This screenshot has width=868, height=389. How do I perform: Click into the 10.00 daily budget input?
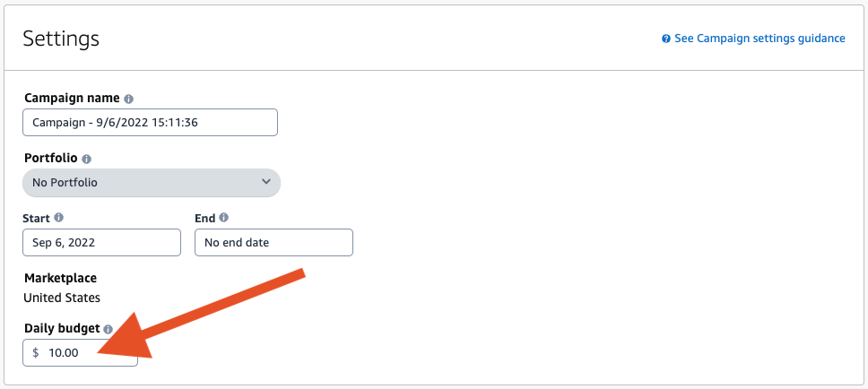[x=80, y=352]
